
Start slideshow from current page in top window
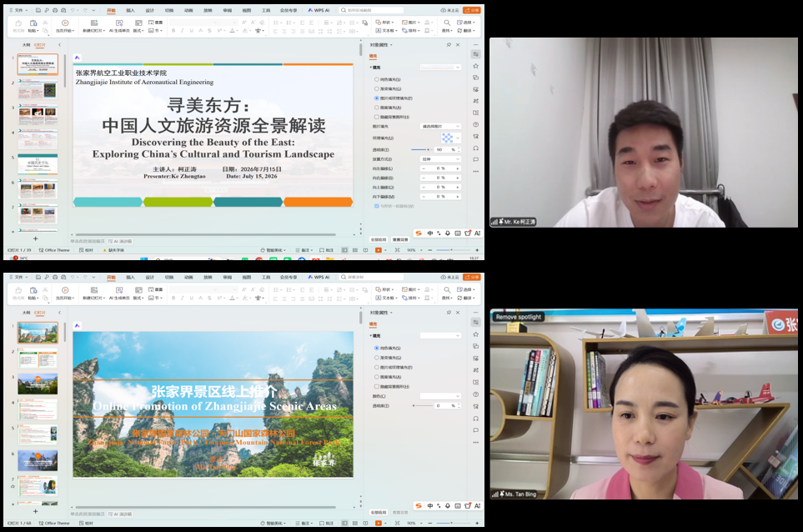65,23
